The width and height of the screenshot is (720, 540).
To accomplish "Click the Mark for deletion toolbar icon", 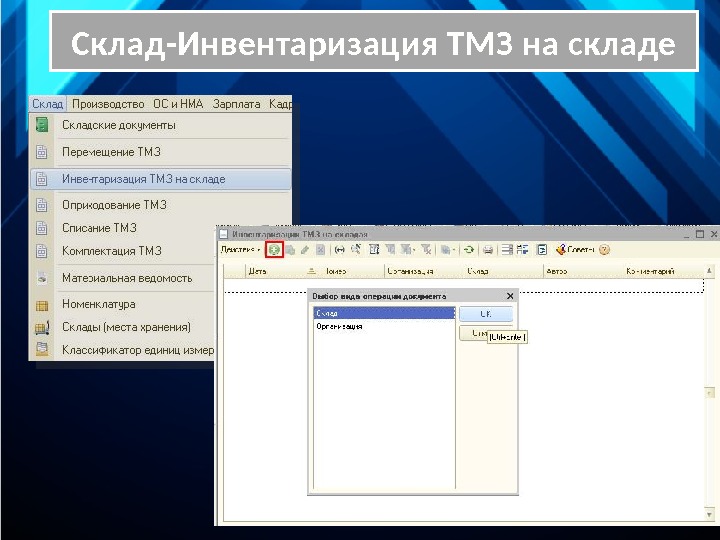I will 320,249.
